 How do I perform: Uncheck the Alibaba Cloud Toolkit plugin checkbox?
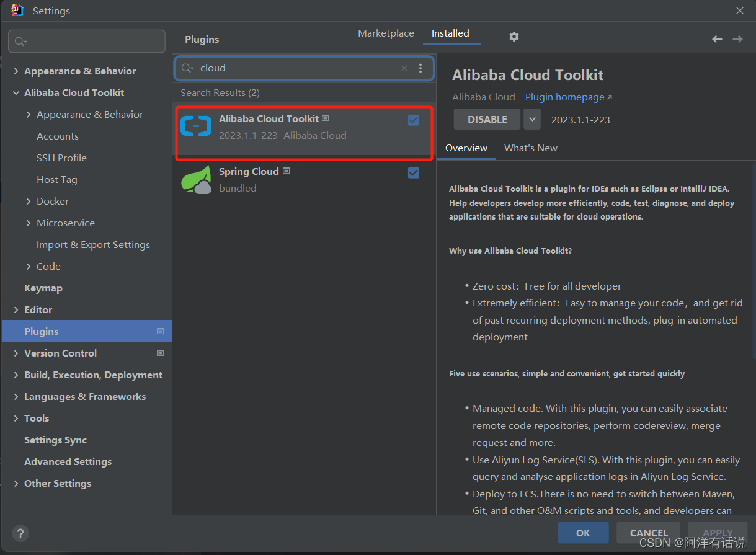click(x=414, y=120)
